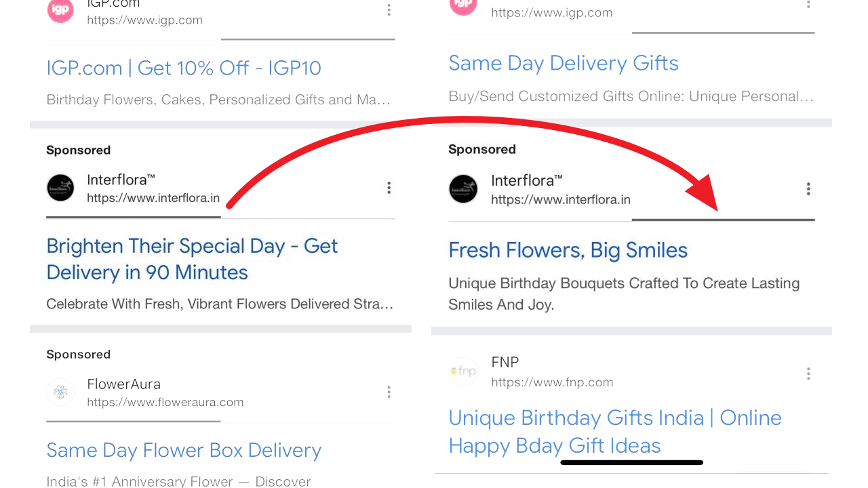
Task: Open three-dot menu for FNP result
Action: pos(808,373)
